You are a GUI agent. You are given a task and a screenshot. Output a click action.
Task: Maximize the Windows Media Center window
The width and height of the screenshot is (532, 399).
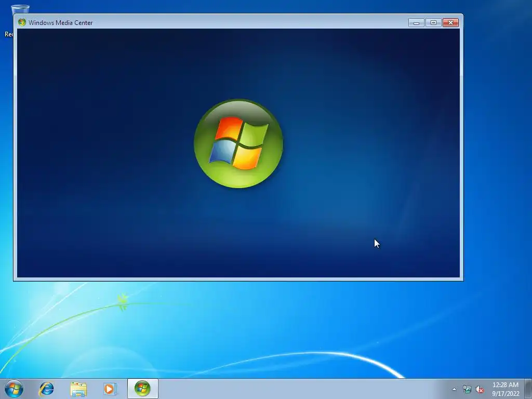tap(433, 23)
